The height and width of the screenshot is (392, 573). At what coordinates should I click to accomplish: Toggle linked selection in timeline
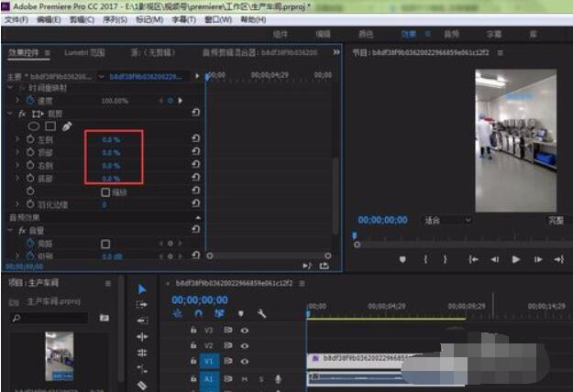[x=219, y=313]
